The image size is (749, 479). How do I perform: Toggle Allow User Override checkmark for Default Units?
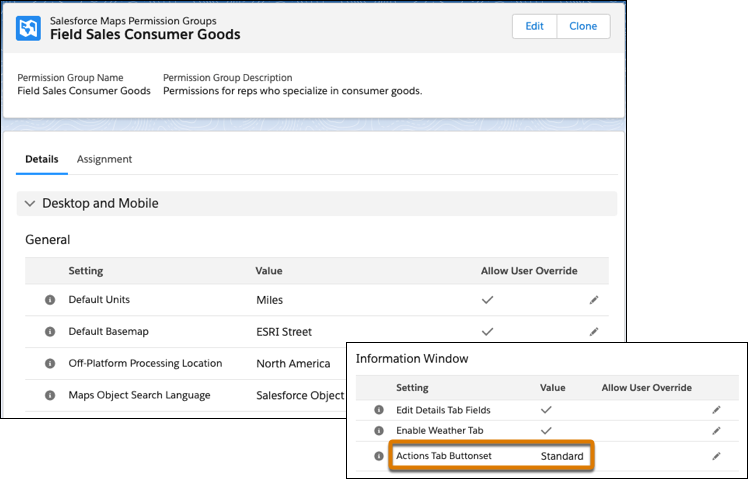click(487, 300)
